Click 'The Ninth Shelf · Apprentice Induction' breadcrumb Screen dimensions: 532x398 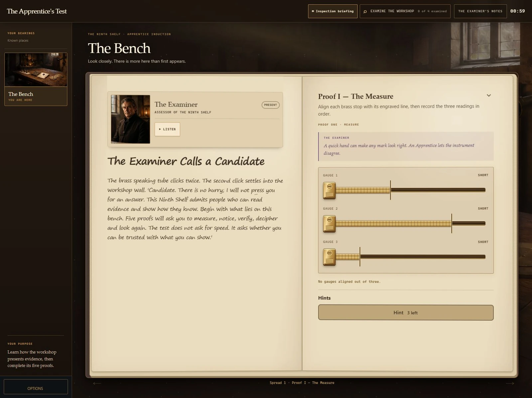[x=129, y=34]
